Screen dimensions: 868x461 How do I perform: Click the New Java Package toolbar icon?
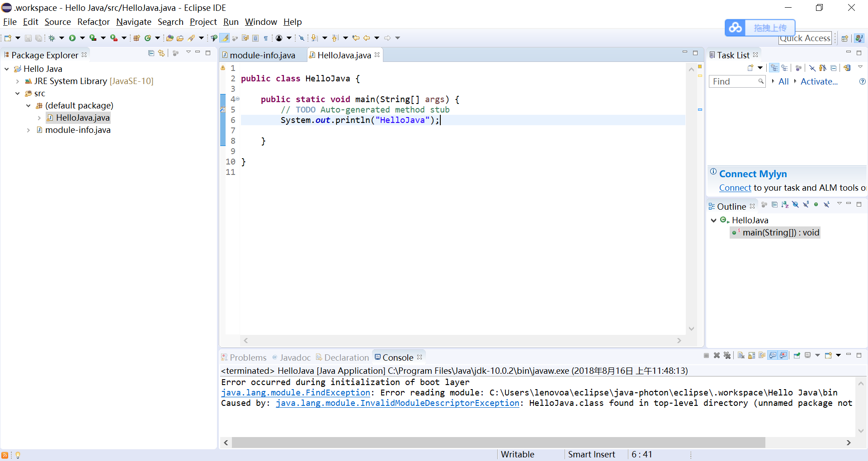136,38
